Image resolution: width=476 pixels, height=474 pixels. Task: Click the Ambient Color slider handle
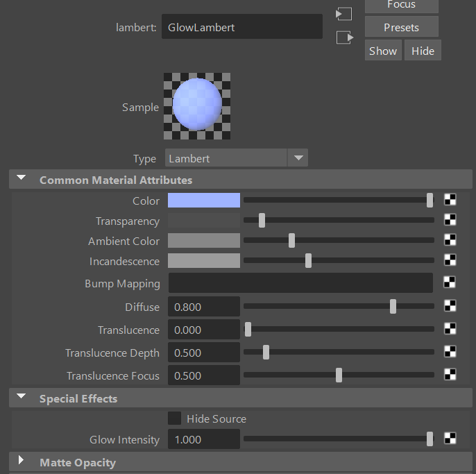pyautogui.click(x=291, y=240)
